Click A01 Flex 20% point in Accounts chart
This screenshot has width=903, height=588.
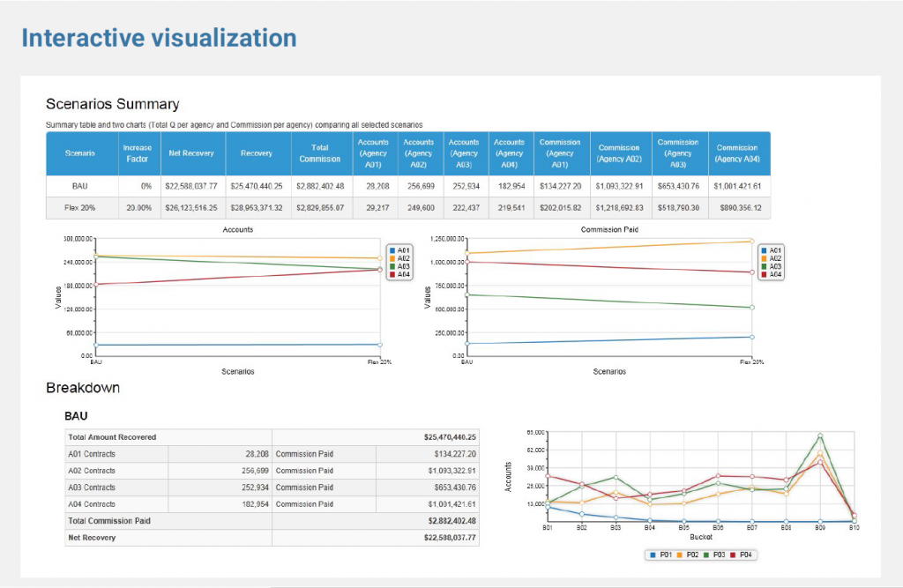[x=379, y=345]
